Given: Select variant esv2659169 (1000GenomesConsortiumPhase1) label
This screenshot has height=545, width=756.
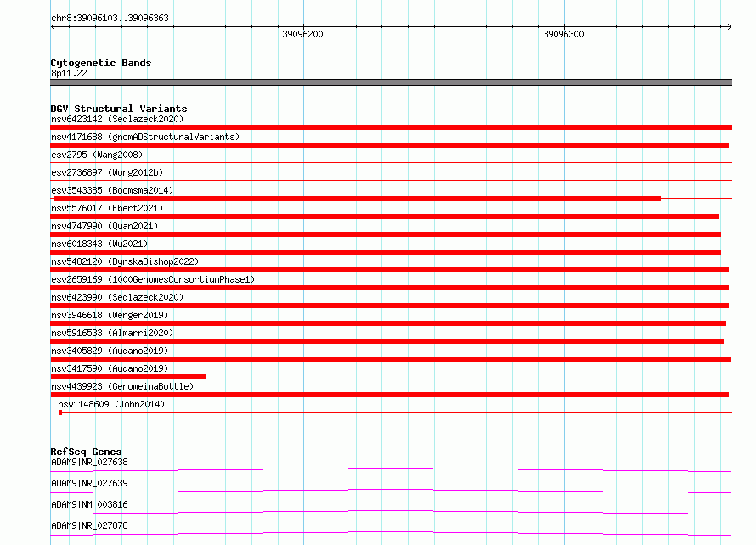Looking at the screenshot, I should click(x=153, y=279).
